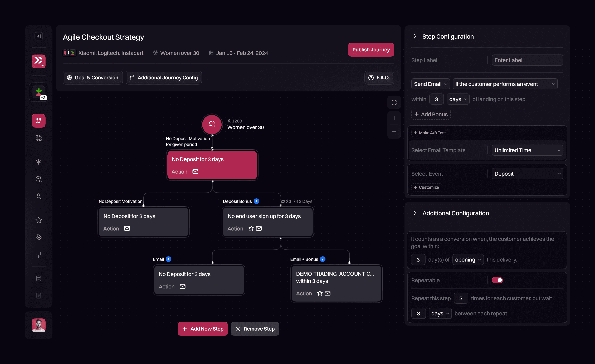This screenshot has width=595, height=364.
Task: Zoom out canvas with minus icon
Action: click(x=394, y=132)
